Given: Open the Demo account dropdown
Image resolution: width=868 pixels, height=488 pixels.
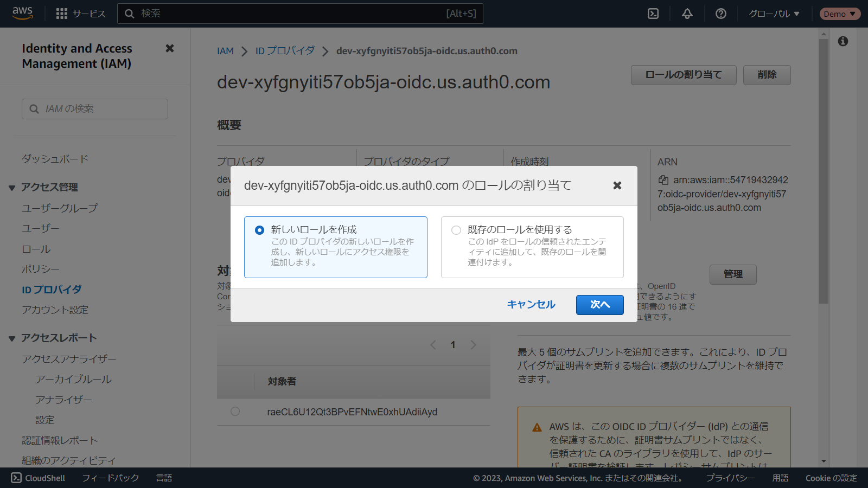Looking at the screenshot, I should [x=839, y=14].
